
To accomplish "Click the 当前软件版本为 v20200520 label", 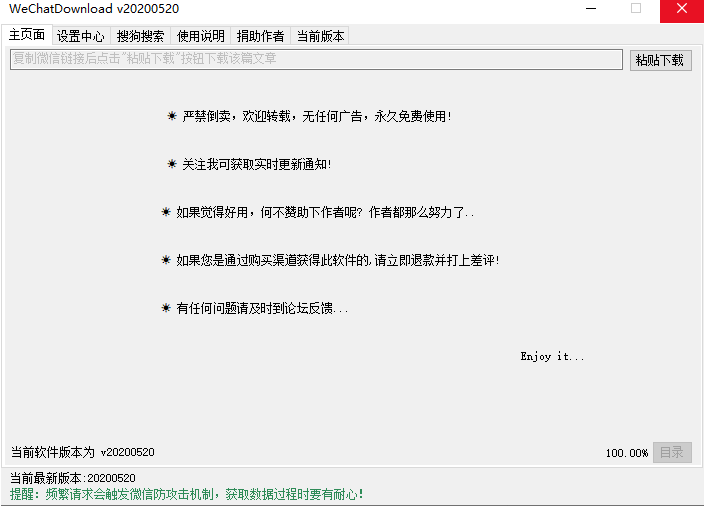I will pyautogui.click(x=82, y=452).
